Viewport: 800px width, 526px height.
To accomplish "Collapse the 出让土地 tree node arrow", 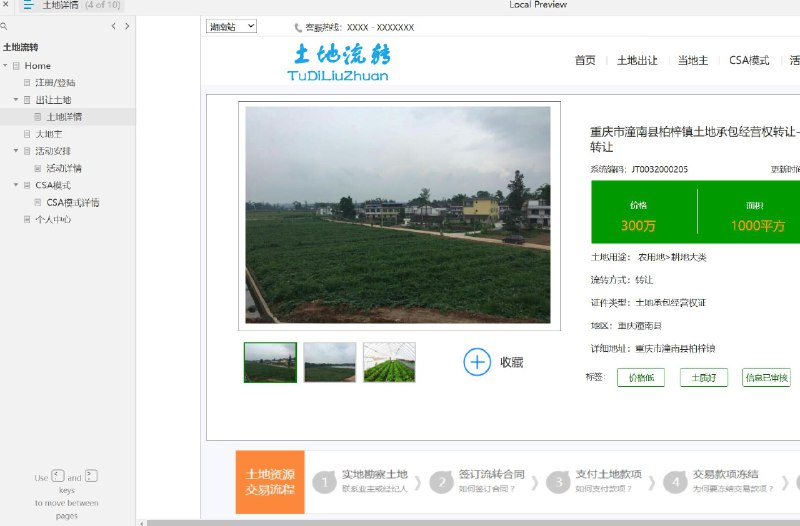I will pos(16,99).
